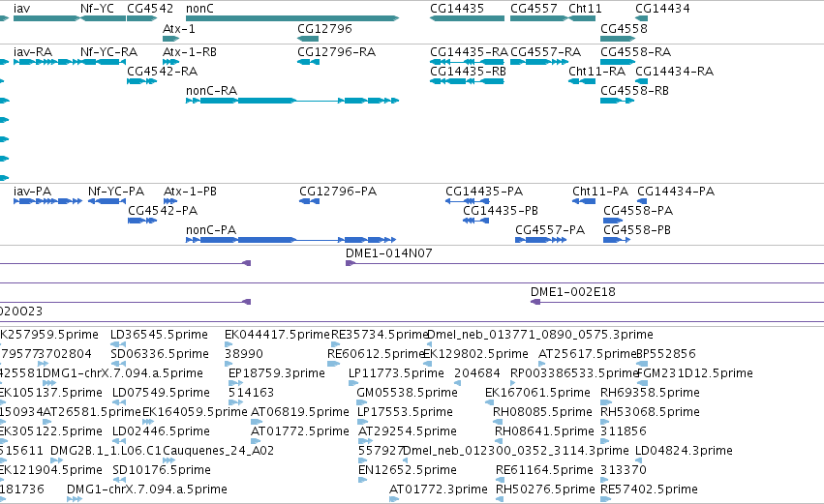Image resolution: width=824 pixels, height=504 pixels.
Task: Open the CG4557-RA transcript
Action: click(538, 62)
